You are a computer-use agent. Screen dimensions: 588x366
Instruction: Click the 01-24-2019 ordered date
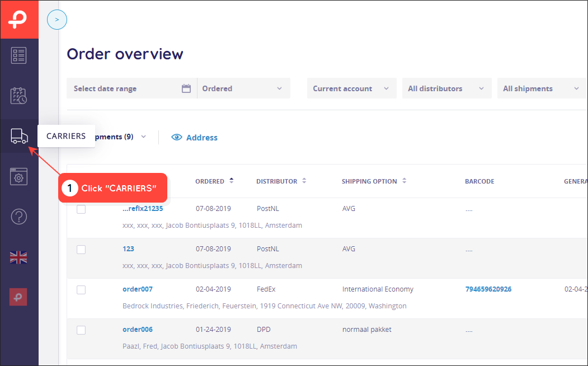coord(213,329)
